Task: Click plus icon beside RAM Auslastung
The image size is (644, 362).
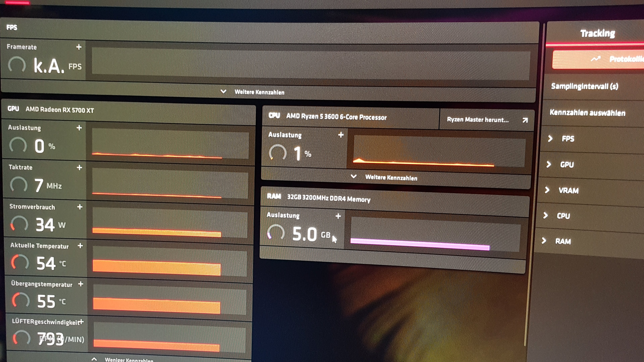Action: coord(338,216)
